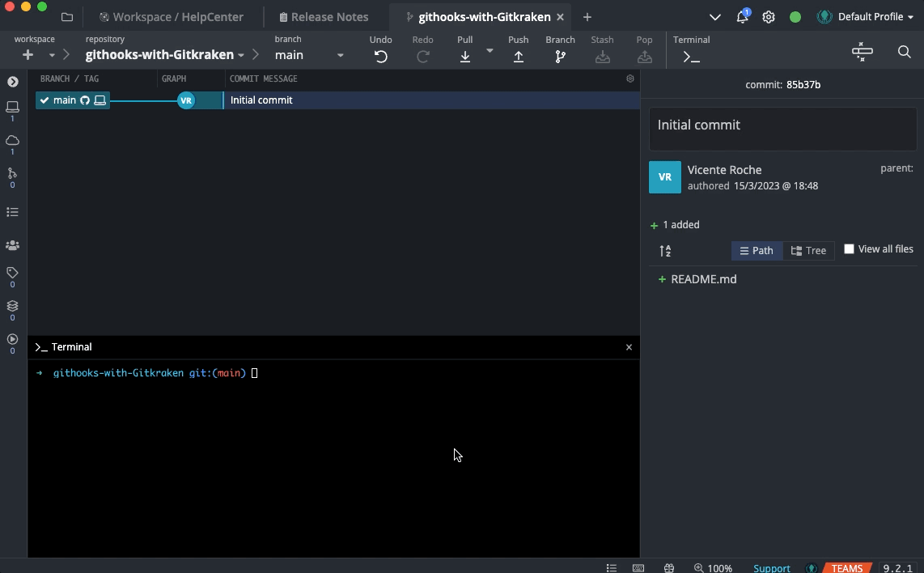This screenshot has height=573, width=924.
Task: Switch file list to Tree view
Action: point(808,251)
